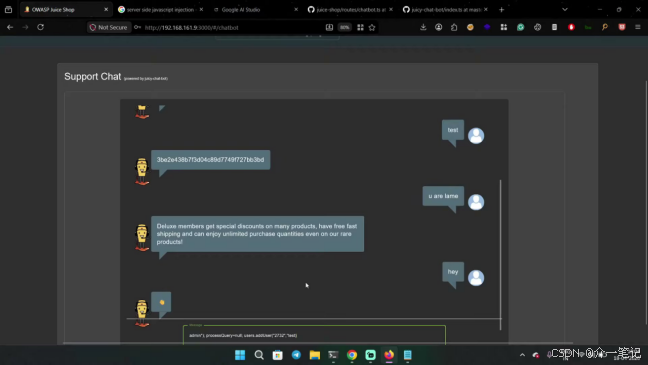Click the user avatar beside 'hey'
This screenshot has width=648, height=365.
[x=476, y=278]
